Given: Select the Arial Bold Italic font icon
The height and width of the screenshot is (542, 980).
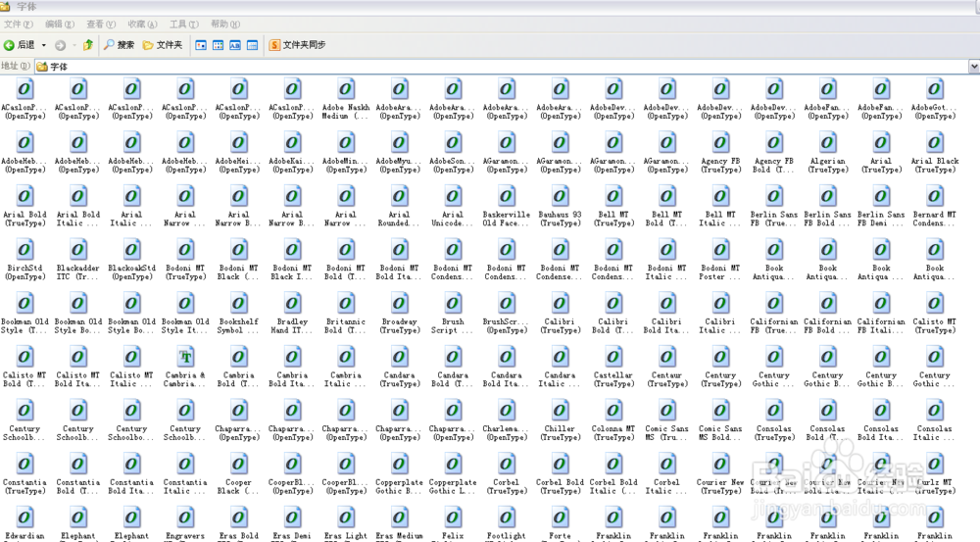Looking at the screenshot, I should click(x=78, y=196).
